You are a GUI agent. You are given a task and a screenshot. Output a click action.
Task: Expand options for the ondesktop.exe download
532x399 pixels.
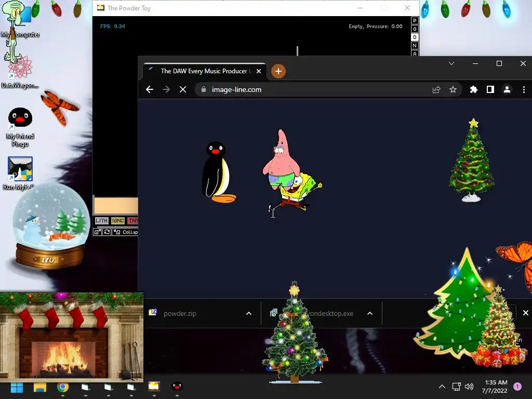tap(370, 313)
